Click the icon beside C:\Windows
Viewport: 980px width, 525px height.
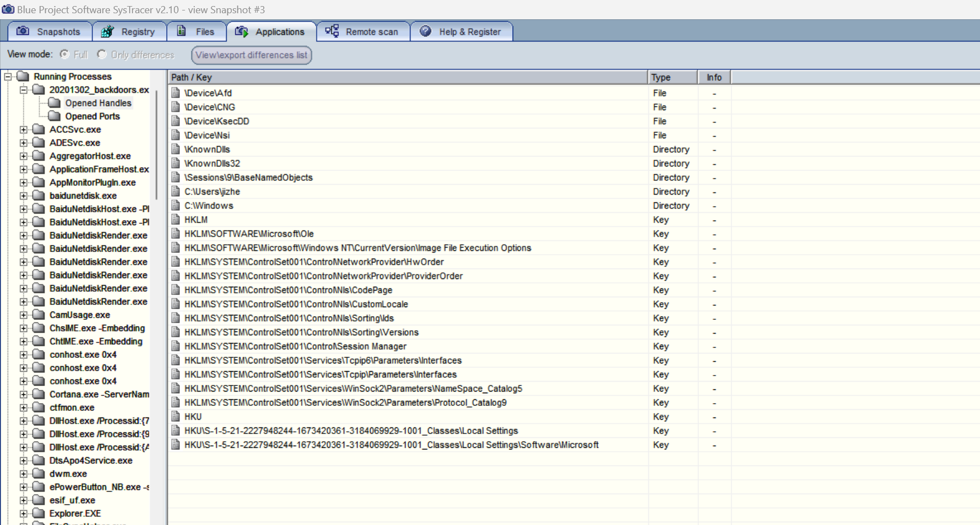point(175,205)
